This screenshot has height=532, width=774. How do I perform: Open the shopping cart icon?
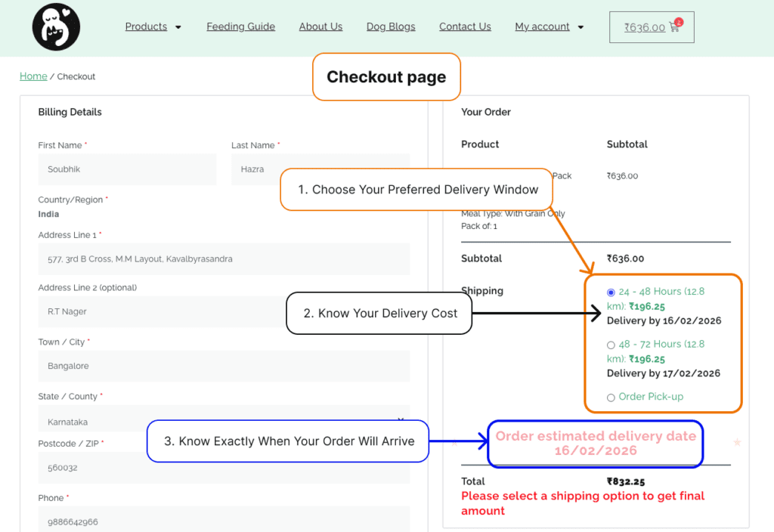click(x=675, y=27)
